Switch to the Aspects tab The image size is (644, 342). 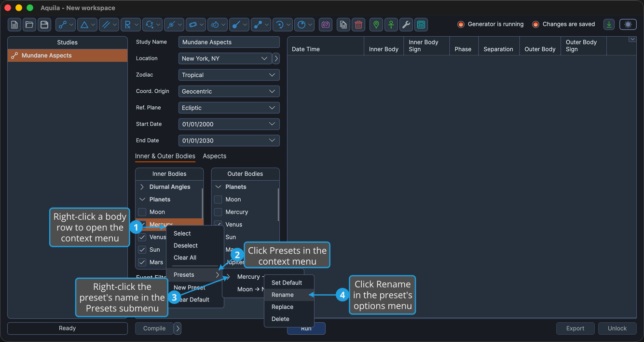(215, 156)
